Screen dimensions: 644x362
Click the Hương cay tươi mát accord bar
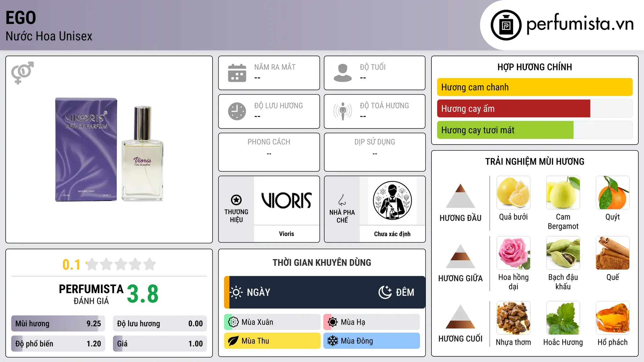coord(535,130)
